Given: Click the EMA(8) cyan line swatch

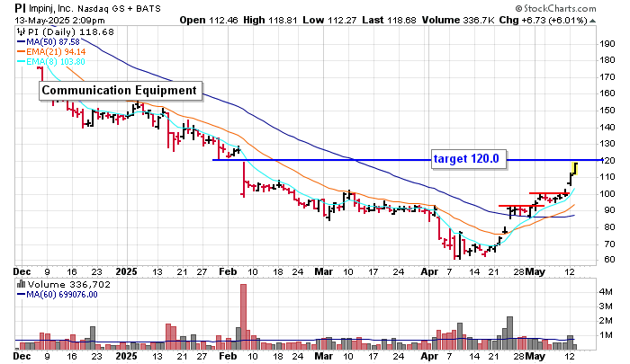Looking at the screenshot, I should tap(22, 62).
